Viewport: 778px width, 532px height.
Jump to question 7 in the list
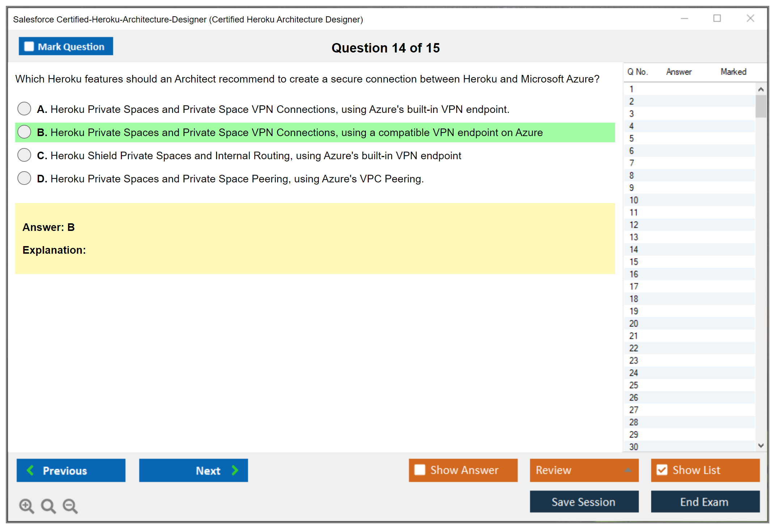click(x=631, y=163)
